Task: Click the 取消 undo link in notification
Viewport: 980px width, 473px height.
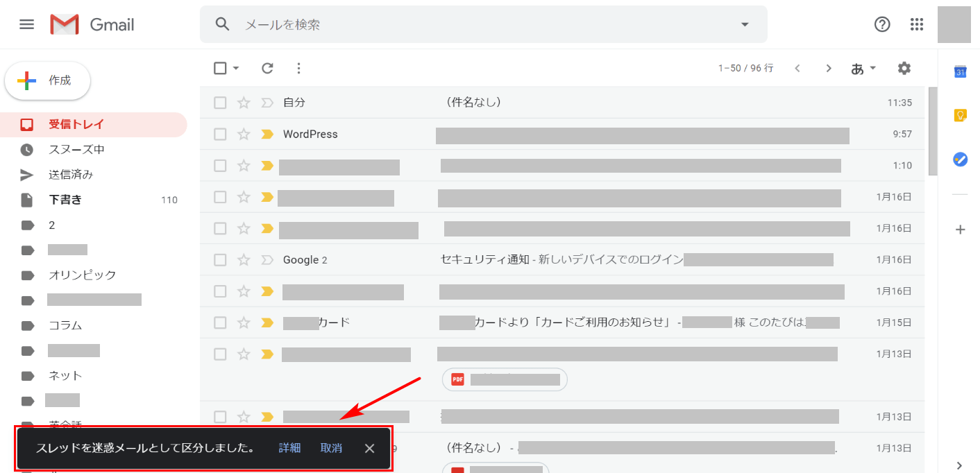Action: (331, 448)
